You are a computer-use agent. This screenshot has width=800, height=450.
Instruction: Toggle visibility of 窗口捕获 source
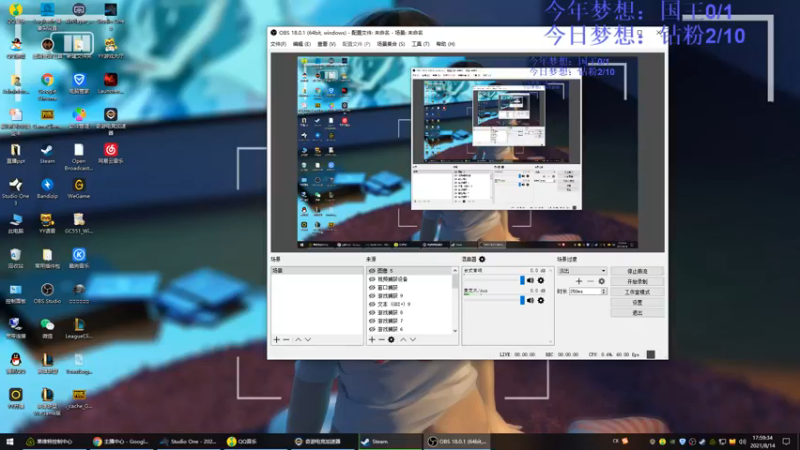point(372,288)
